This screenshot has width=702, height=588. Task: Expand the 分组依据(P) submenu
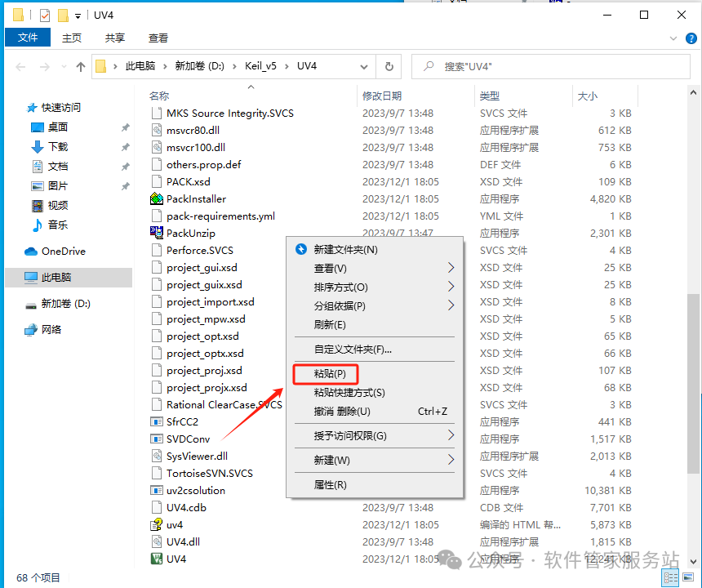pyautogui.click(x=451, y=305)
